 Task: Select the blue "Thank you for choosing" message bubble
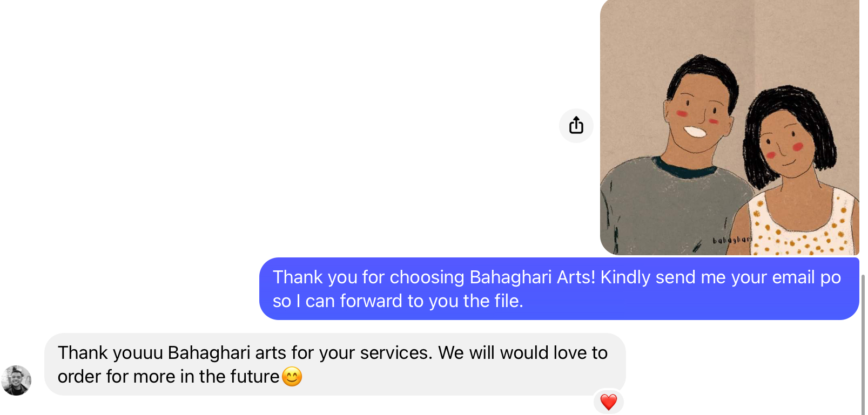point(559,289)
